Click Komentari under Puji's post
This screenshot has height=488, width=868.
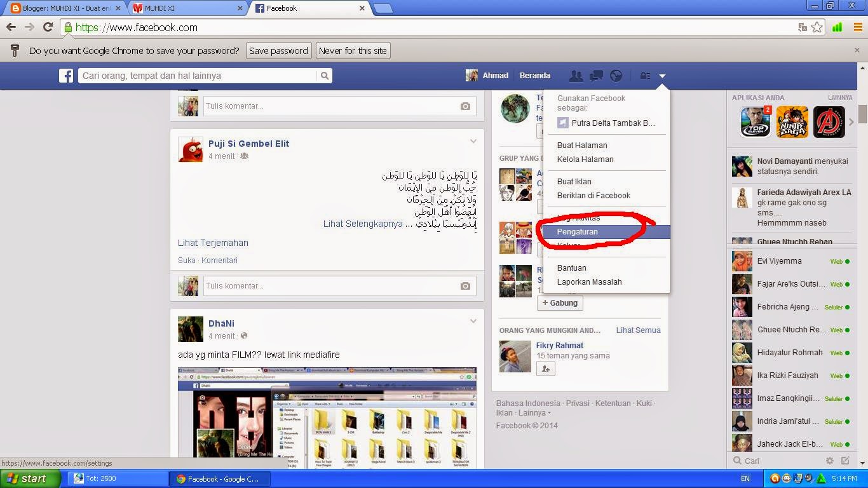coord(219,261)
